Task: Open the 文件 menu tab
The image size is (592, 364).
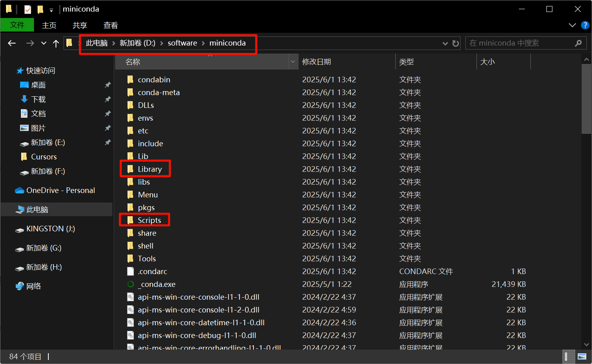Action: pyautogui.click(x=17, y=25)
